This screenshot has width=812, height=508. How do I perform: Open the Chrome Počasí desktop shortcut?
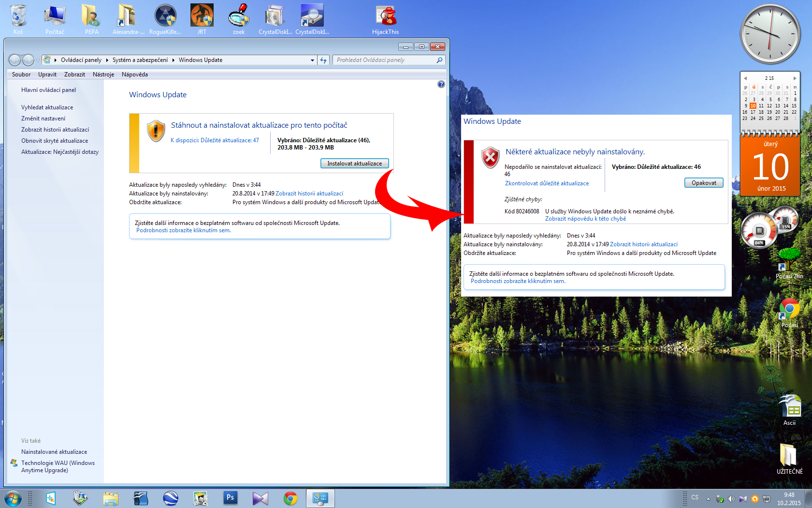pyautogui.click(x=789, y=313)
